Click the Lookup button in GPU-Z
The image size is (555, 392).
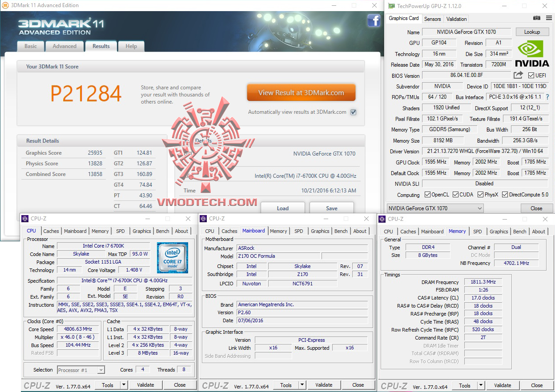[x=532, y=32]
